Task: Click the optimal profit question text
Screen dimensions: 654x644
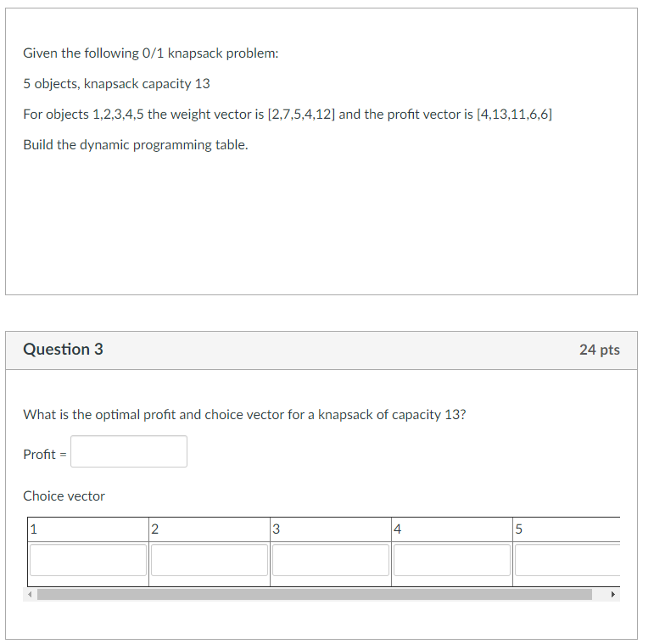Action: click(244, 415)
